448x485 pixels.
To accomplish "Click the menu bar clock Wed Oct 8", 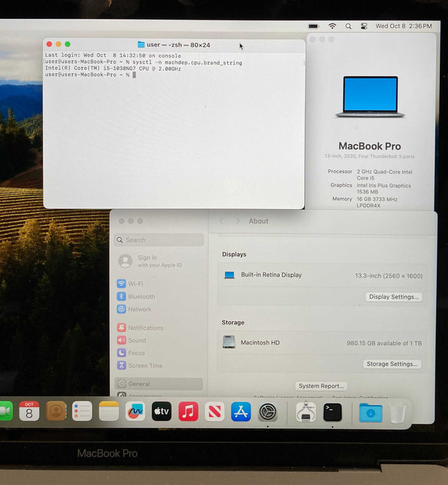I will [x=404, y=26].
